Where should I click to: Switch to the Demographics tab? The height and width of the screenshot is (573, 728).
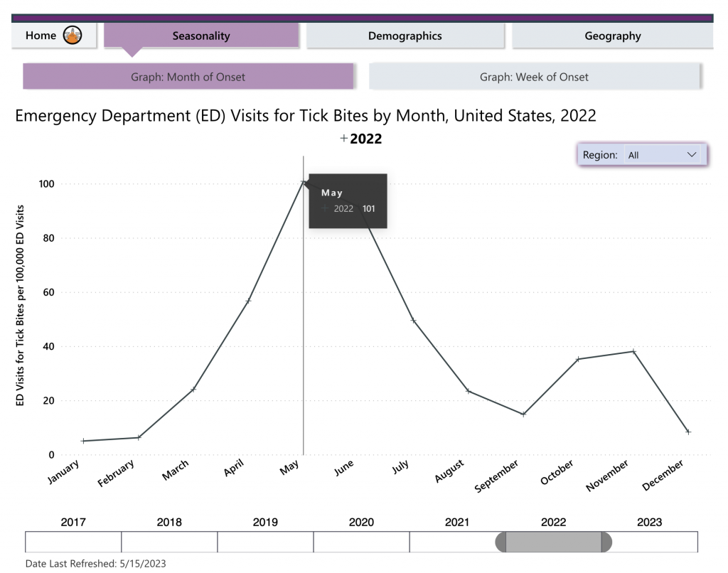405,36
